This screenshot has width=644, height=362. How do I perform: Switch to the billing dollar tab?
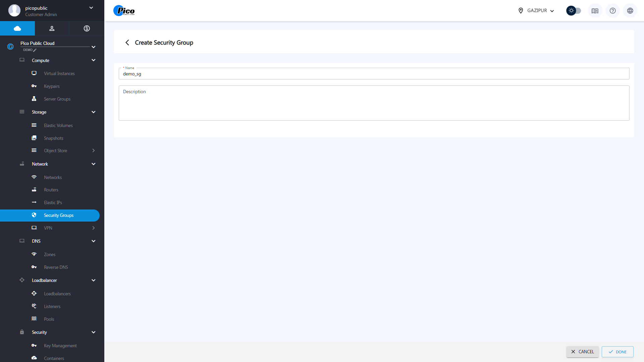[87, 28]
